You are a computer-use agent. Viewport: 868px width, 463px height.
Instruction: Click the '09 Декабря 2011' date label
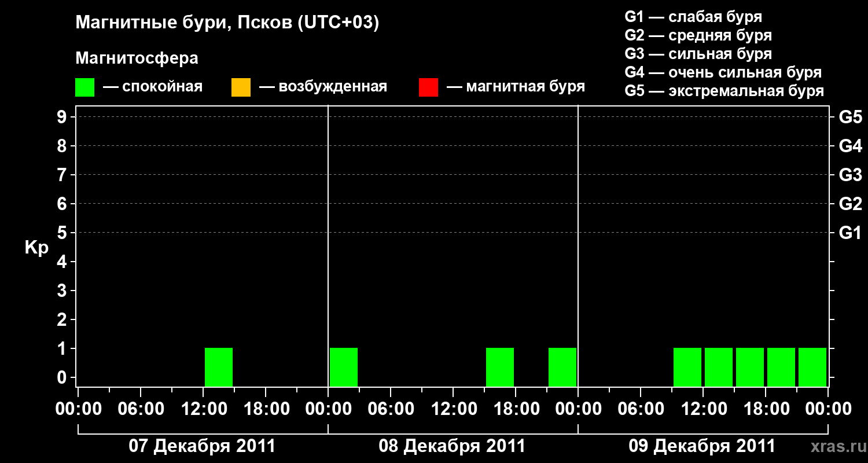(x=702, y=446)
